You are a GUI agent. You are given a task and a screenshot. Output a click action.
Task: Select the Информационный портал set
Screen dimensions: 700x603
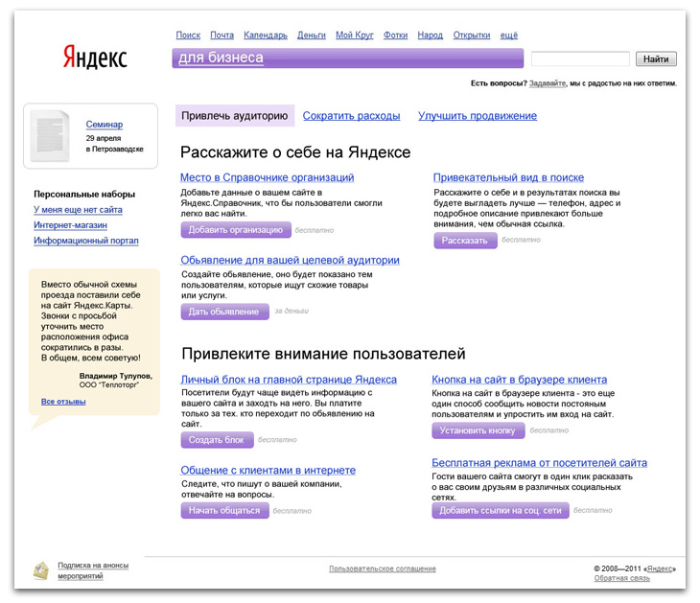[x=86, y=241]
